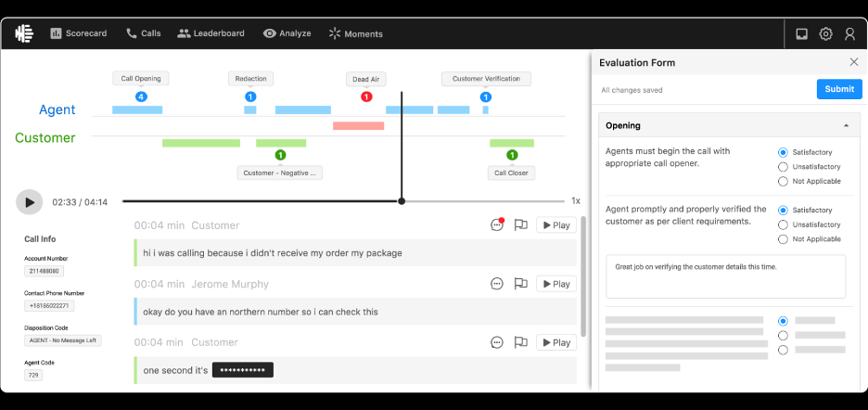Viewport: 868px width, 410px height.
Task: Collapse the Opening section
Action: (x=846, y=125)
